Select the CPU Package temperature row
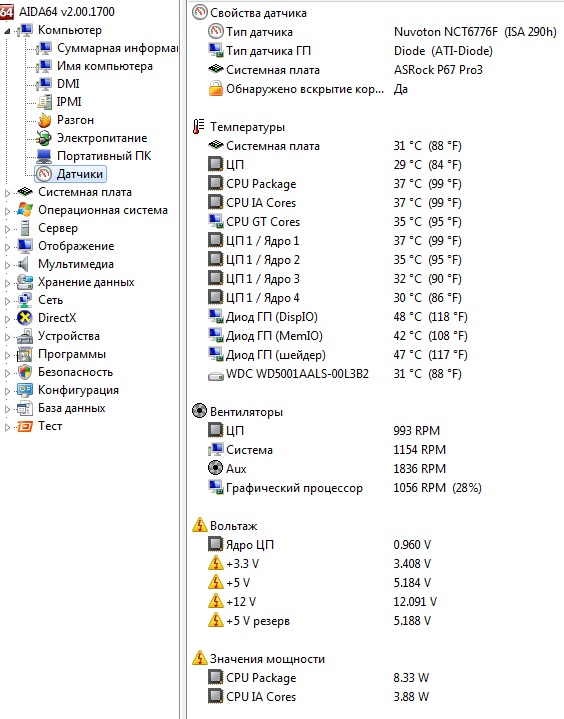This screenshot has width=564, height=719. pyautogui.click(x=335, y=183)
